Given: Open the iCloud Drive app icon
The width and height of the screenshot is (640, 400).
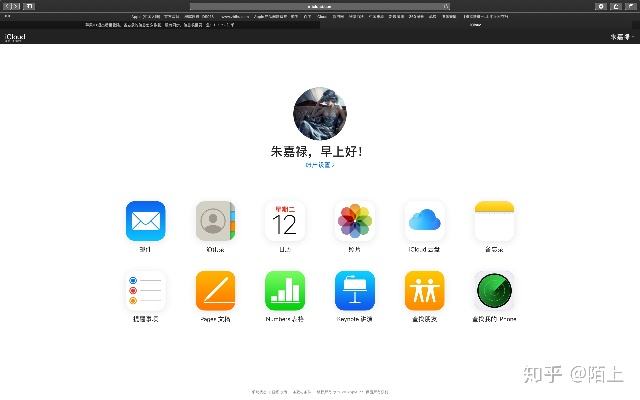Looking at the screenshot, I should point(425,221).
